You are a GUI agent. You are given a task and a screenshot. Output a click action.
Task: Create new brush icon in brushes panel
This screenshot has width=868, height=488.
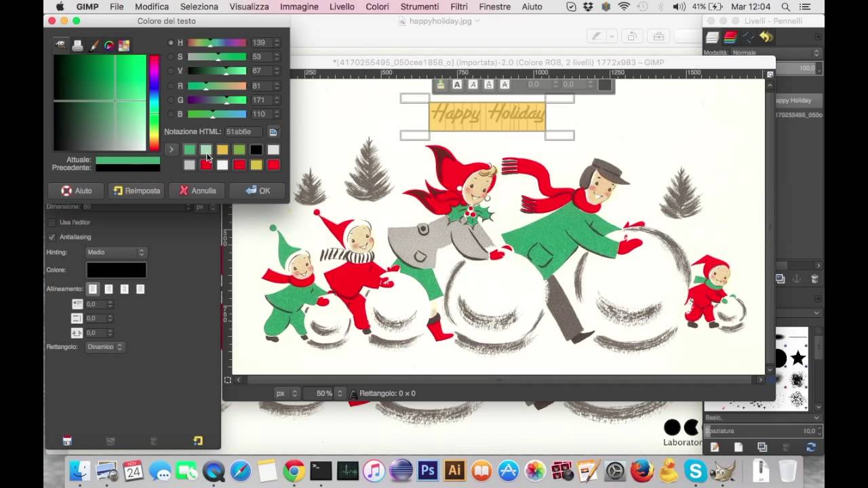[738, 447]
